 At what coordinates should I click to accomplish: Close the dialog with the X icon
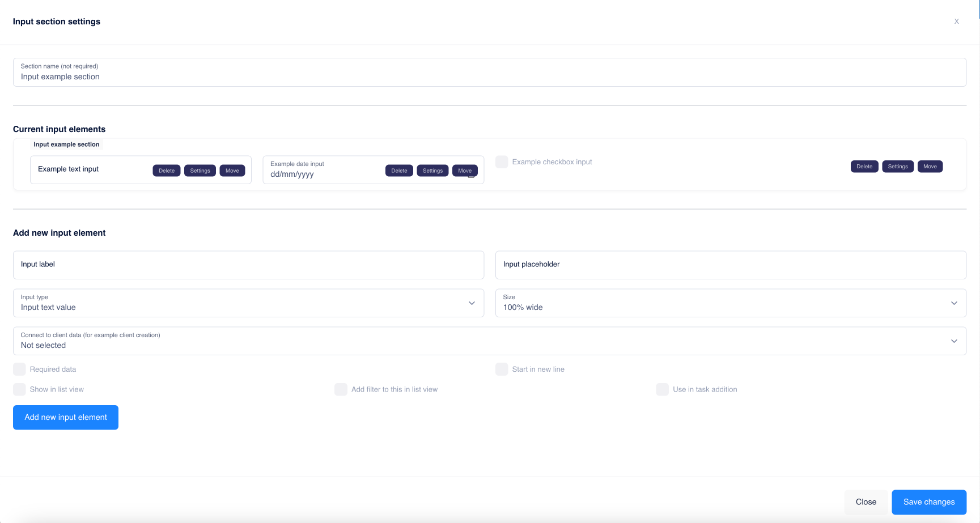(x=956, y=22)
